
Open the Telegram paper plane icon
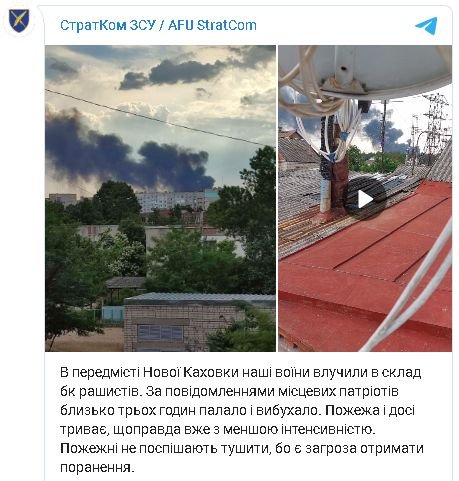(x=426, y=26)
